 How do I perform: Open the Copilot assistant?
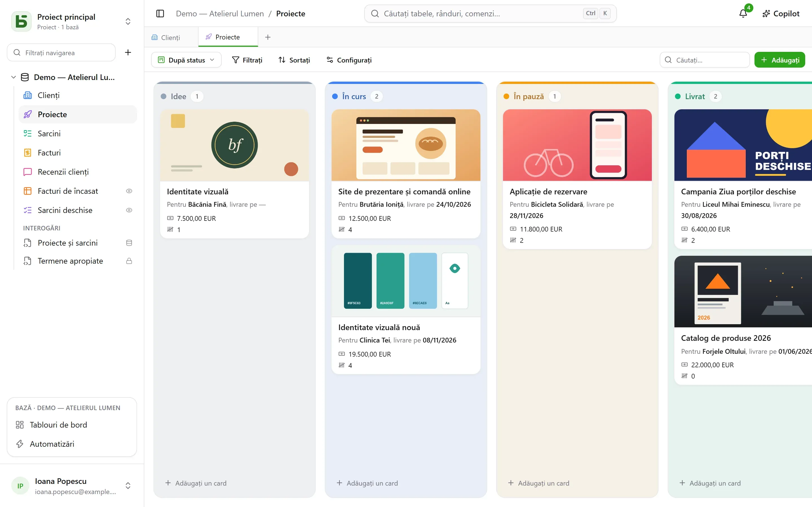tap(781, 14)
